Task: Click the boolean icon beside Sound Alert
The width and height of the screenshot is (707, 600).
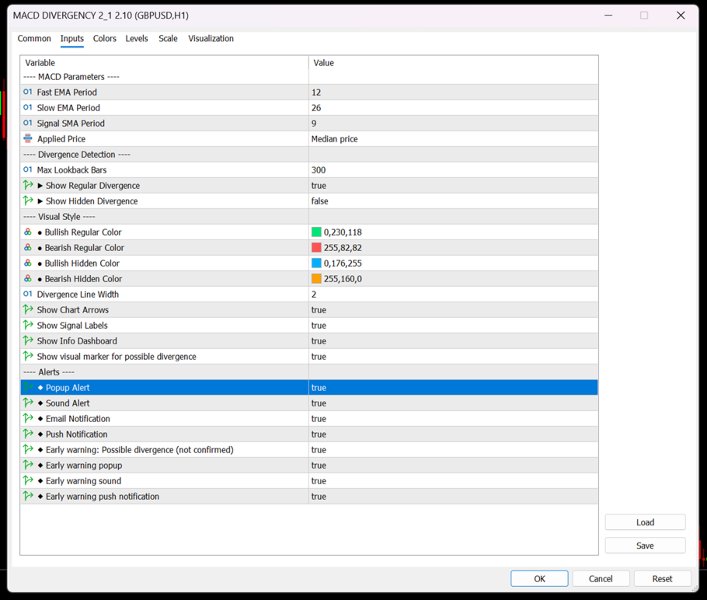Action: pyautogui.click(x=28, y=403)
